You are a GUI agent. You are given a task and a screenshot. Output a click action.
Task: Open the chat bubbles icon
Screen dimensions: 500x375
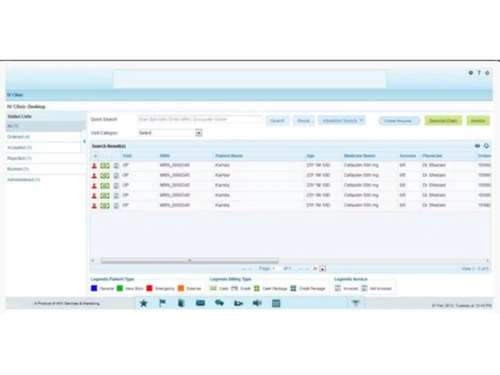tap(219, 303)
